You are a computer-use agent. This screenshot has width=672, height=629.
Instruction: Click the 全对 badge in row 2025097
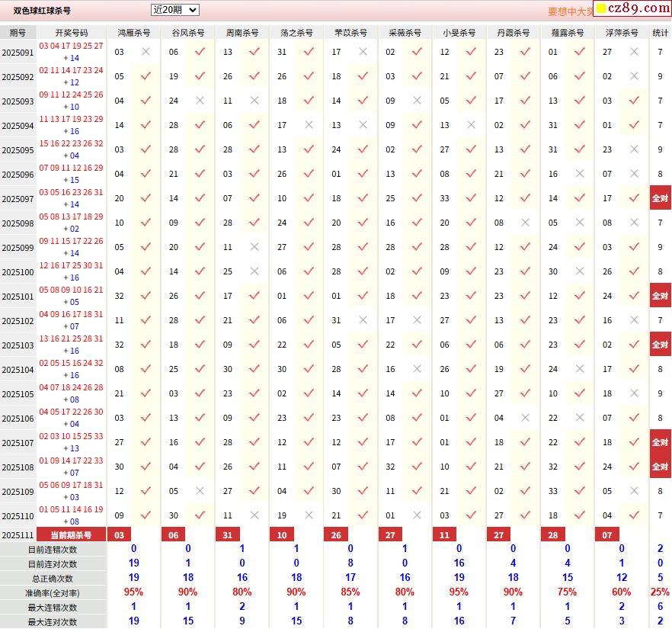660,198
